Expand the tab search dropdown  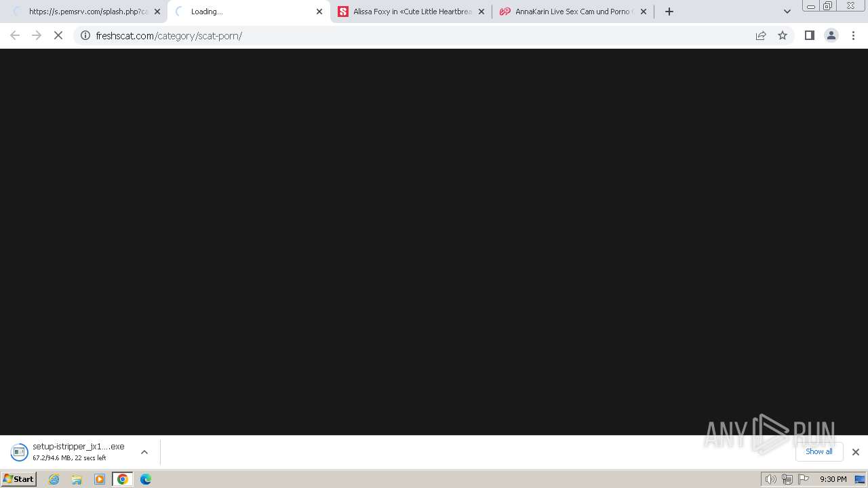pyautogui.click(x=787, y=12)
